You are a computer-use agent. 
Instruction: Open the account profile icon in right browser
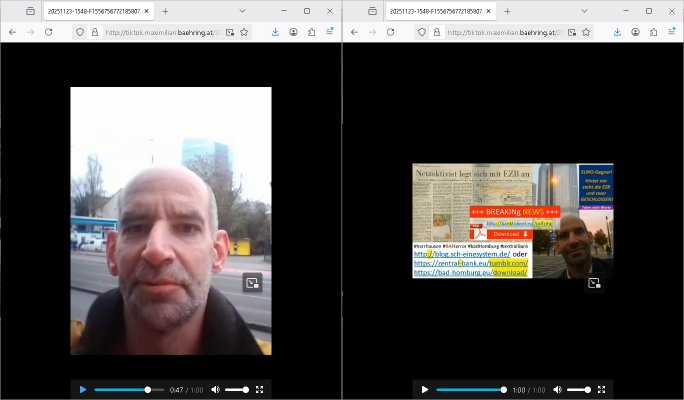pos(635,32)
